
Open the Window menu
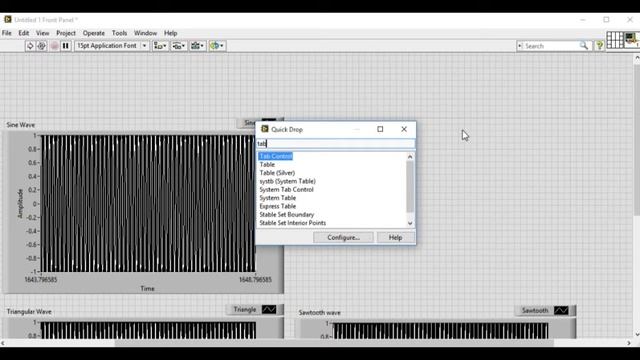pyautogui.click(x=145, y=33)
